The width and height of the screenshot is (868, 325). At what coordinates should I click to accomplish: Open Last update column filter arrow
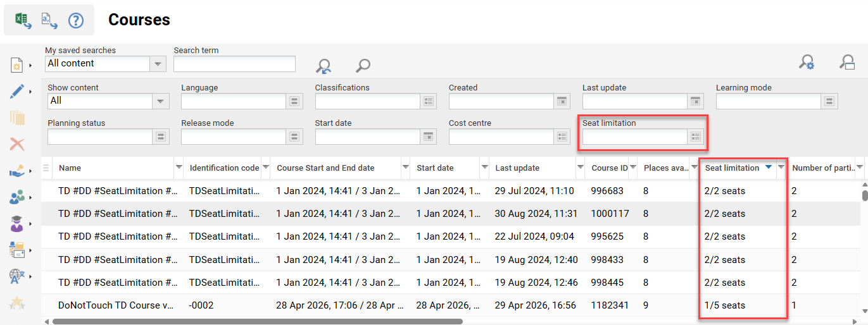pos(581,168)
